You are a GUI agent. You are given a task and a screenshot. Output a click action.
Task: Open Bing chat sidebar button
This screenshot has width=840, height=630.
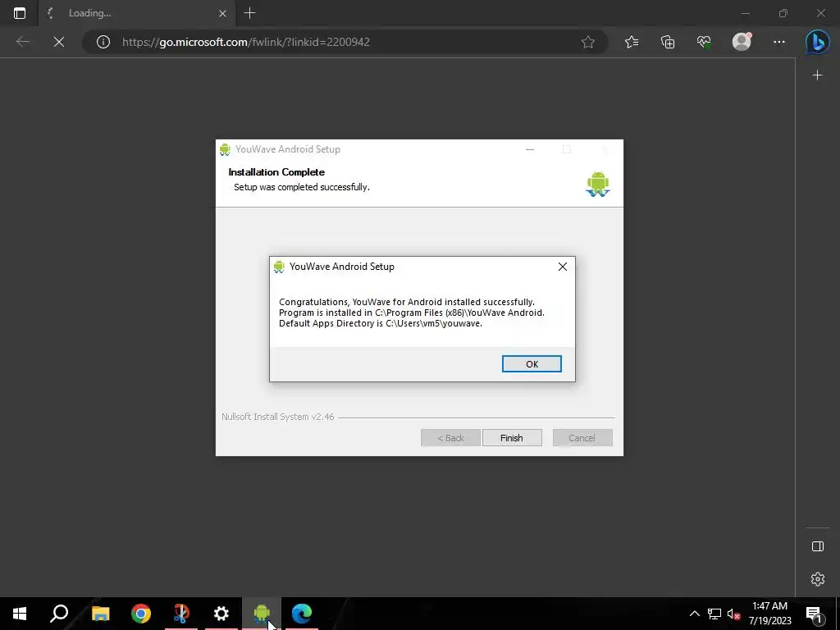[x=818, y=42]
